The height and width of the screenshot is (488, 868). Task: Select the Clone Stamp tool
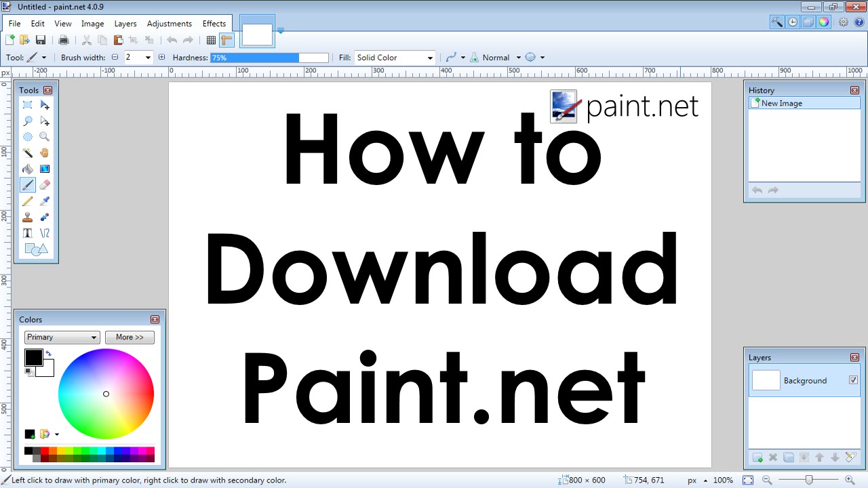point(28,217)
